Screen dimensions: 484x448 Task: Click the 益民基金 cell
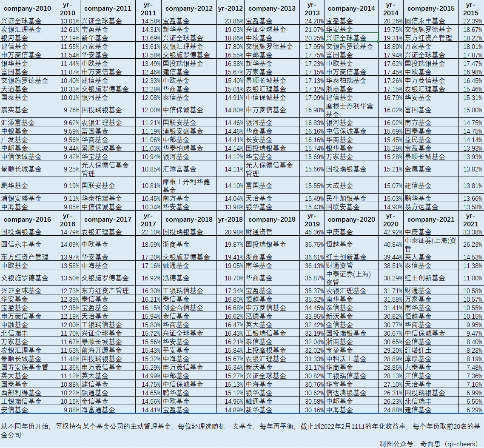[431, 140]
